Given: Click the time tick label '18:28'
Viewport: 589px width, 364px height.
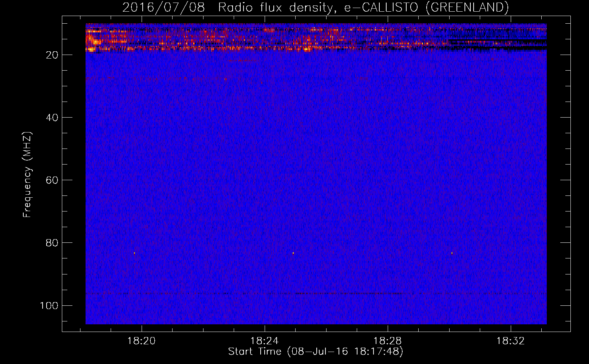Looking at the screenshot, I should click(388, 341).
